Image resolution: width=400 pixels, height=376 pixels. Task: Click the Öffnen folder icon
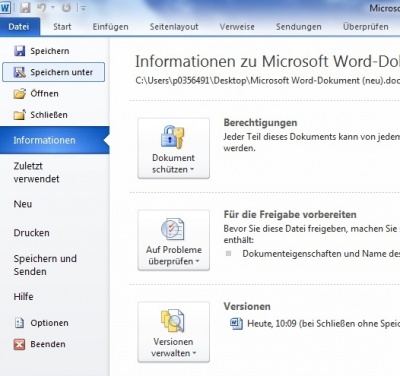(x=19, y=94)
